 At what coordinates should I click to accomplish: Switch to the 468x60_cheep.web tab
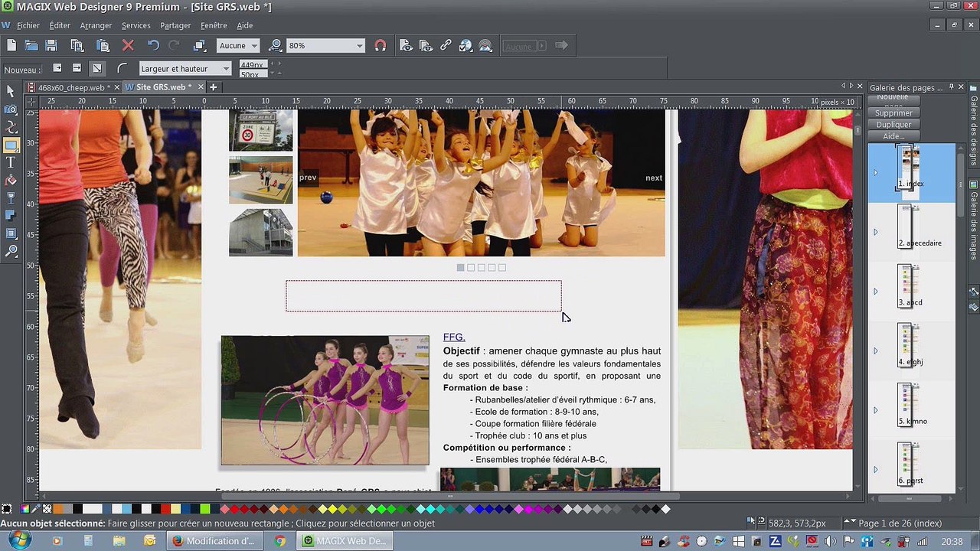[x=74, y=87]
